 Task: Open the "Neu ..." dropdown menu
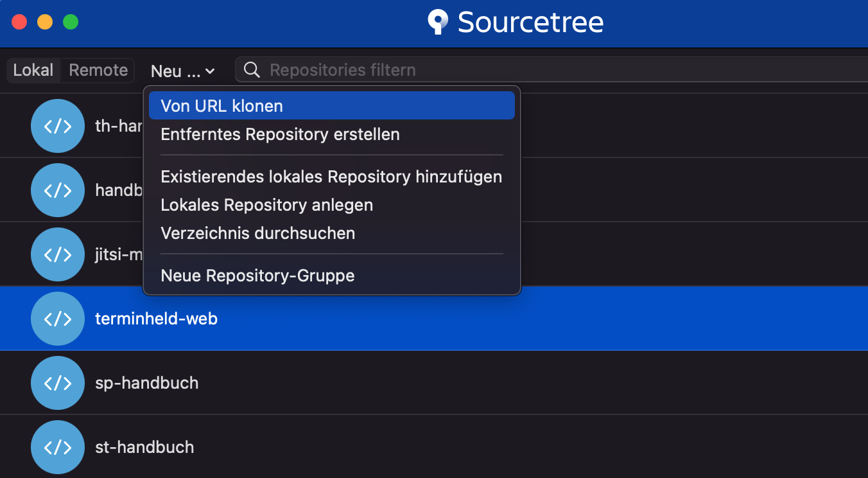[182, 71]
